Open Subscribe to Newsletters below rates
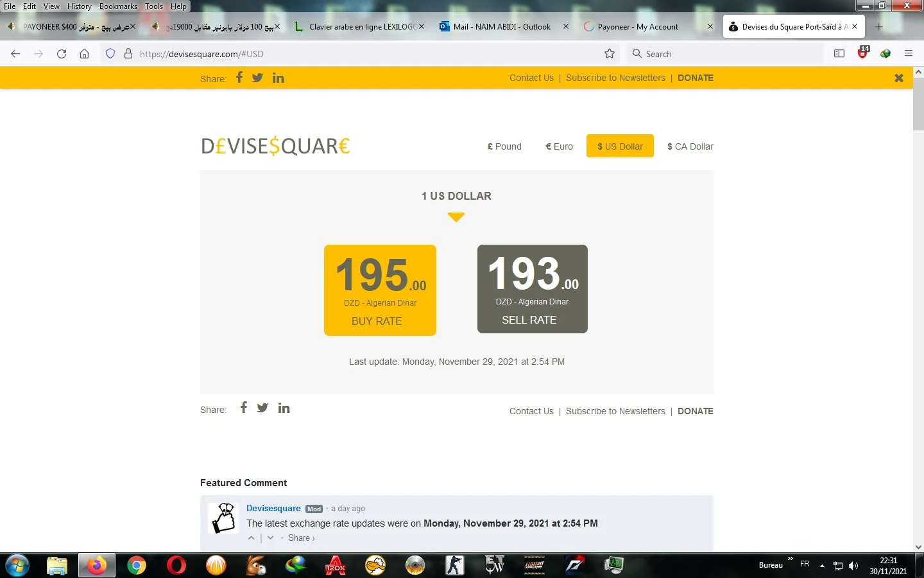 click(x=615, y=411)
